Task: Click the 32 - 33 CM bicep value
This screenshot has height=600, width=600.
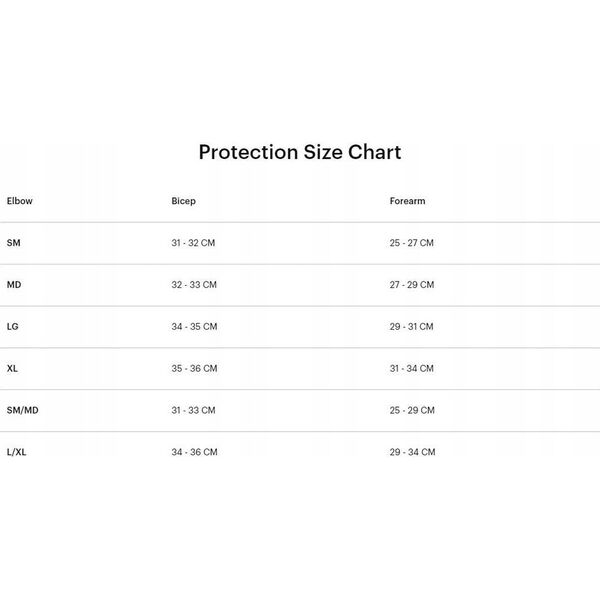Action: tap(194, 285)
